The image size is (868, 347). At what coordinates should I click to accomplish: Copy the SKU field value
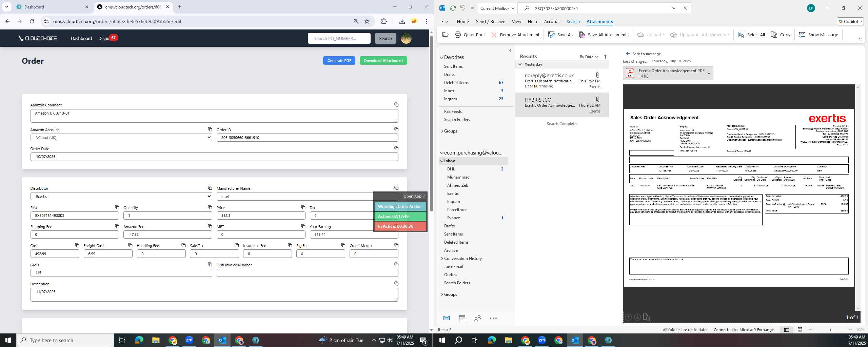click(x=117, y=207)
